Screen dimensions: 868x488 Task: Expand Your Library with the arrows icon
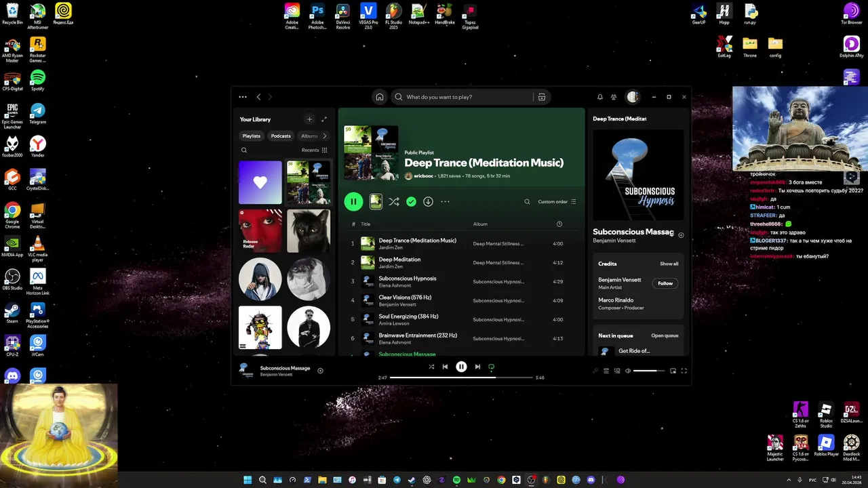click(x=324, y=119)
